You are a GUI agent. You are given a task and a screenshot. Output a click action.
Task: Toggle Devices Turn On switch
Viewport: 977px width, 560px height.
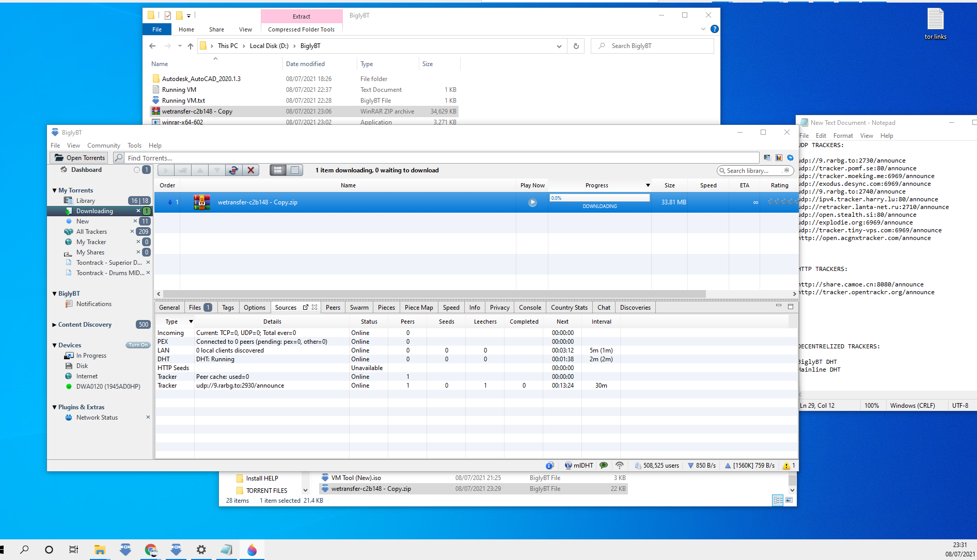pyautogui.click(x=138, y=345)
